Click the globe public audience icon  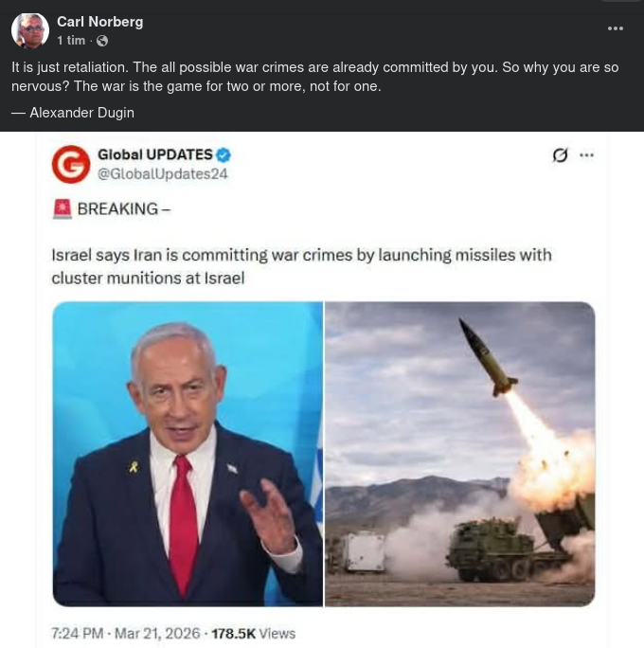(102, 41)
